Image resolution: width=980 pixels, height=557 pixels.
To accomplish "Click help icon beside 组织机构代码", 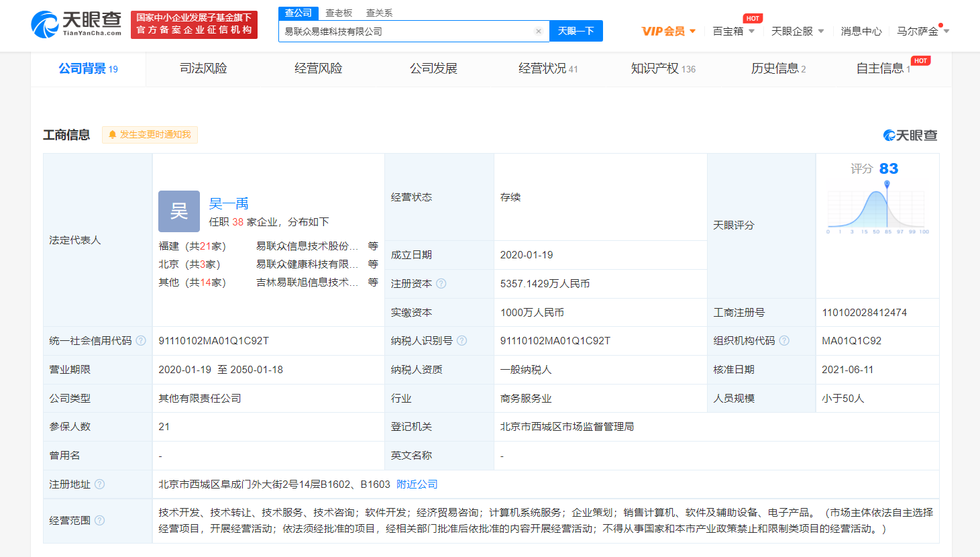I will [784, 341].
